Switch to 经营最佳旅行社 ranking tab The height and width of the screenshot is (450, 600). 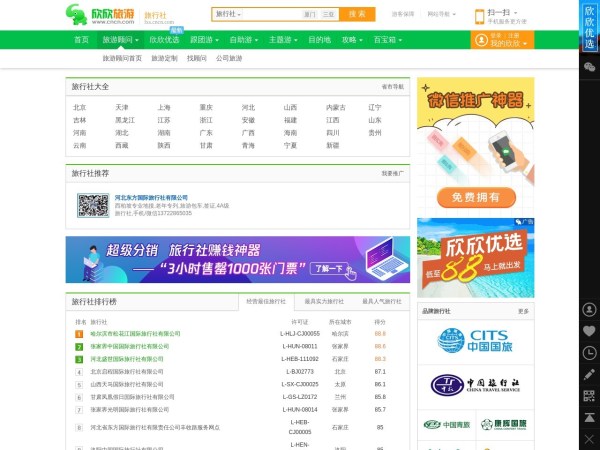click(x=266, y=302)
